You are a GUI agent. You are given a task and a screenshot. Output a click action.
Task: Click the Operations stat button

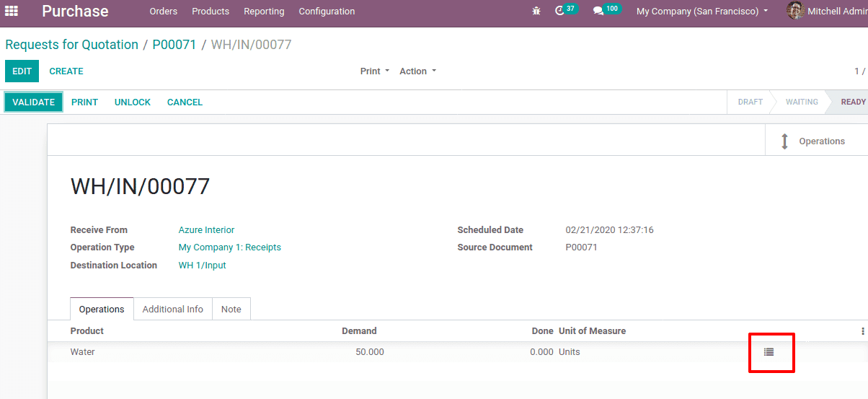click(816, 140)
